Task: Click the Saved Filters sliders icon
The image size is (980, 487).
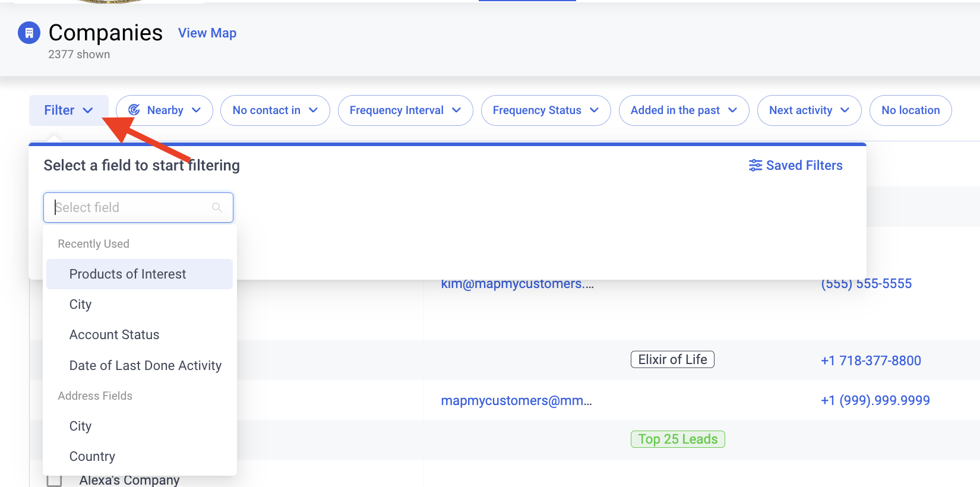Action: tap(755, 165)
